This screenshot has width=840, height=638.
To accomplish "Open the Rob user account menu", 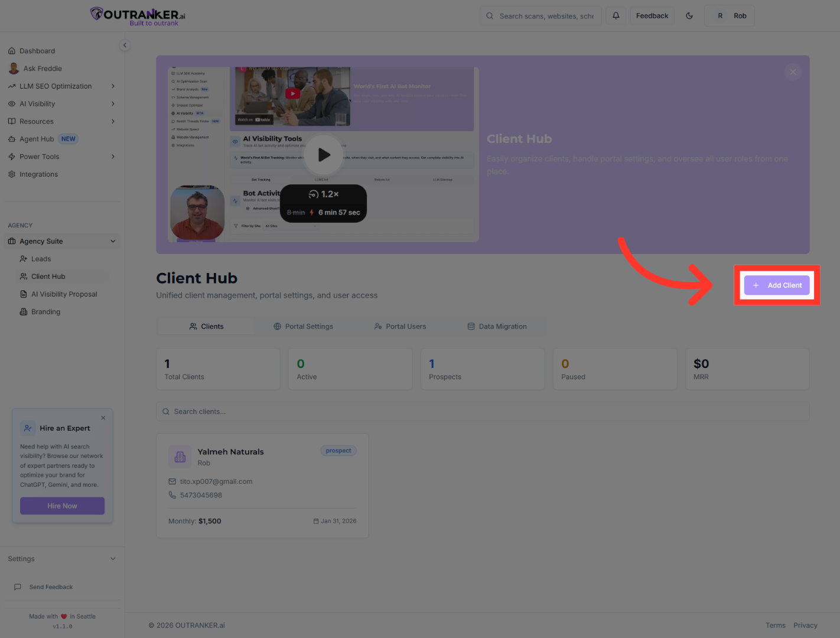I will pos(730,16).
